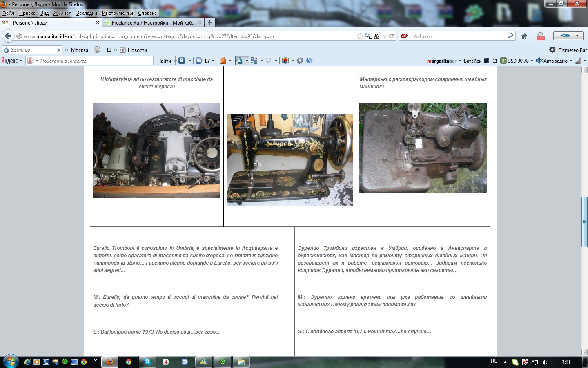The height and width of the screenshot is (368, 588).
Task: Click the Singer sewing machine photo
Action: pyautogui.click(x=290, y=160)
